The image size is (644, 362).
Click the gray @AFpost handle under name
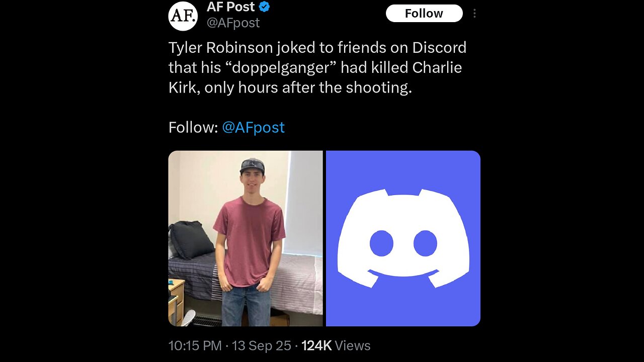tap(233, 23)
